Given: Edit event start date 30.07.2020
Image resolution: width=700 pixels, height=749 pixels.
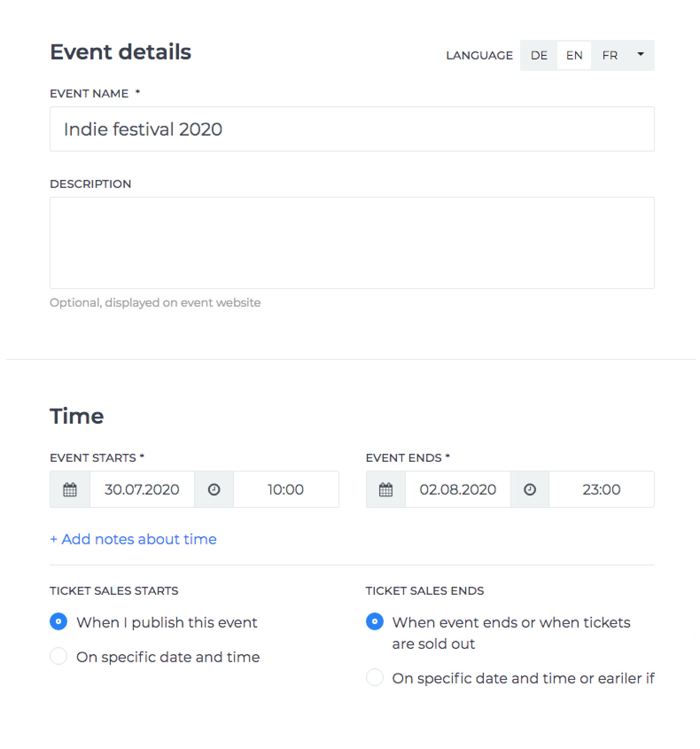Looking at the screenshot, I should click(x=142, y=489).
